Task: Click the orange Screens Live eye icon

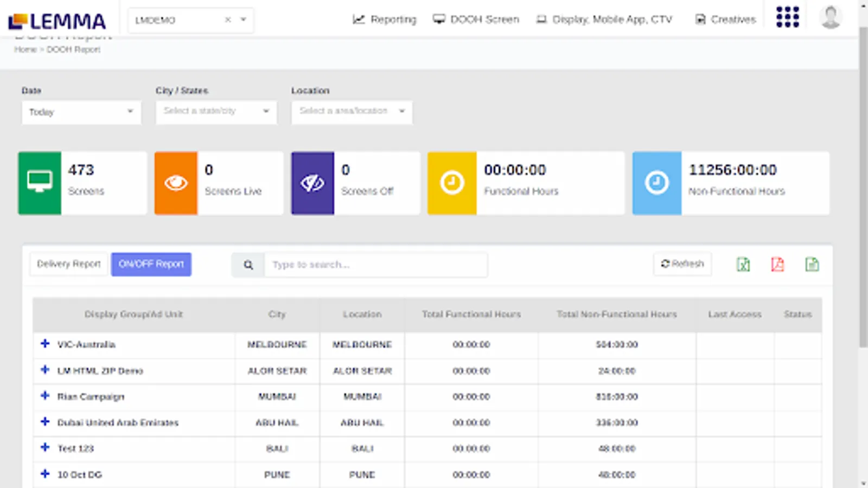Action: 176,183
